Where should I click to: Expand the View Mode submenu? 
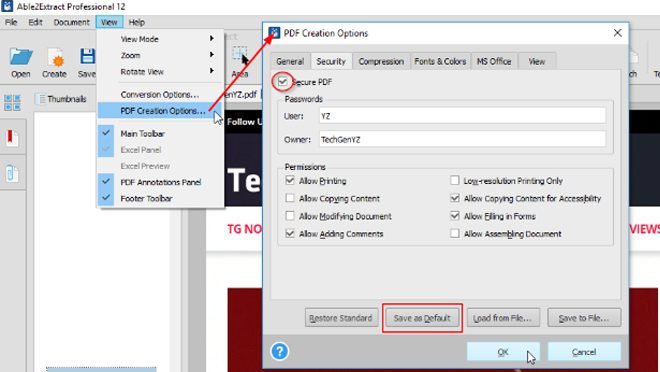[161, 39]
